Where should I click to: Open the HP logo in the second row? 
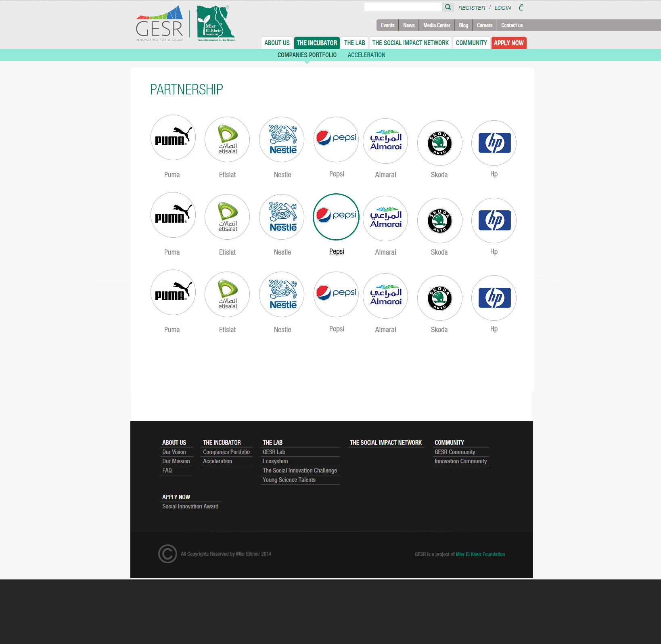click(x=494, y=220)
